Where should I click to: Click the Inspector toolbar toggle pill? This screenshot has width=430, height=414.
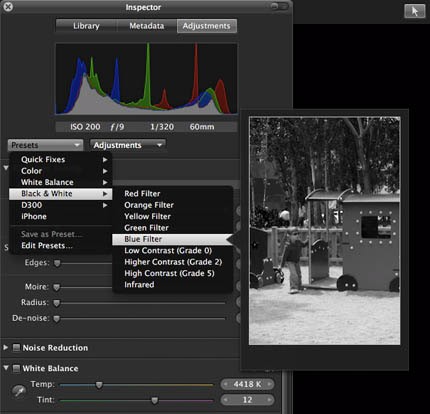(279, 6)
